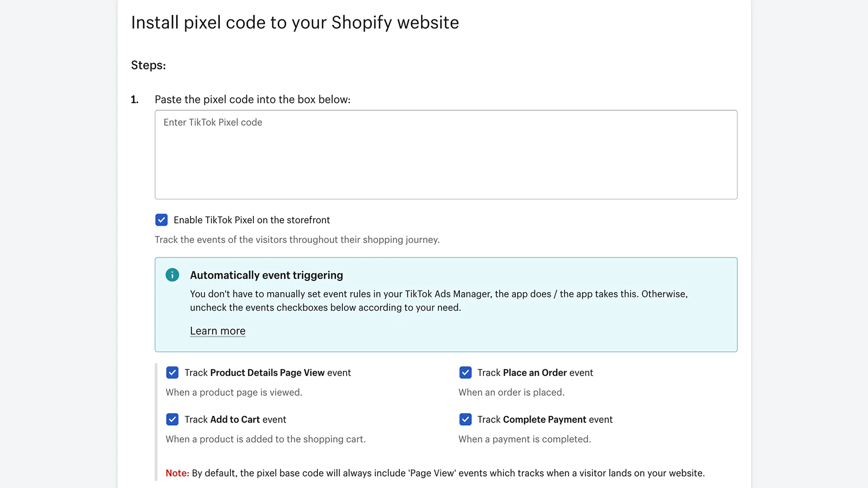This screenshot has width=868, height=488.
Task: Click the 'Enable TikTok Pixel on the storefront' label
Action: [x=252, y=220]
